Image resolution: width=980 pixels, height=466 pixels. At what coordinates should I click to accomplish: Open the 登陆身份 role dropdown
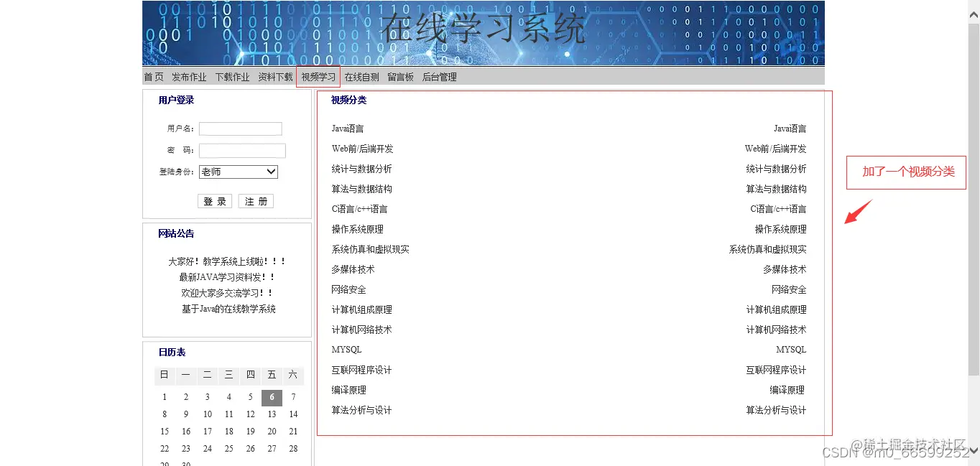[238, 172]
